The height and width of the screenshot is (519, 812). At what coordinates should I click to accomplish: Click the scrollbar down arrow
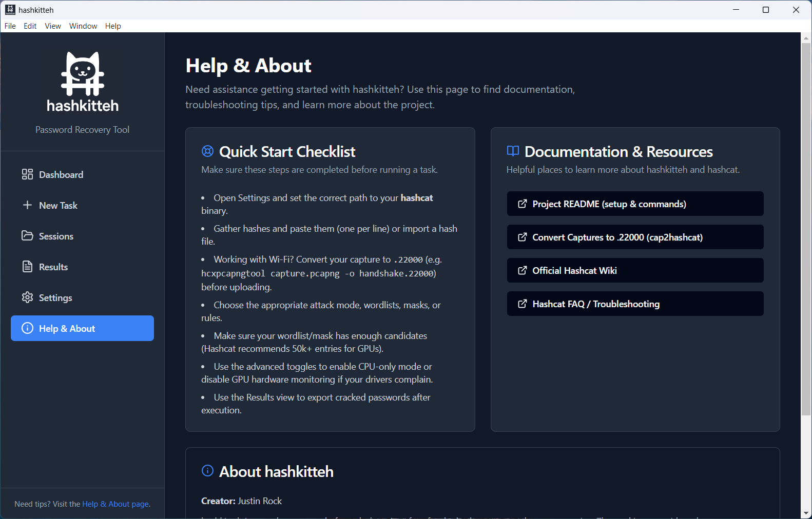pyautogui.click(x=806, y=513)
